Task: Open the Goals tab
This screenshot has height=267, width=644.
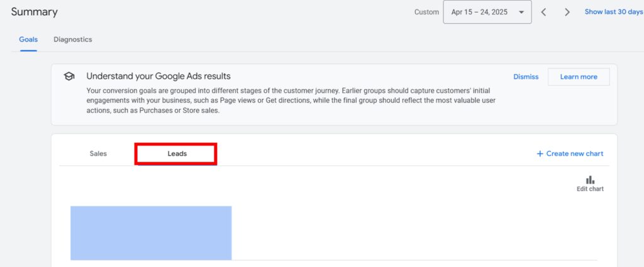Action: (x=28, y=40)
